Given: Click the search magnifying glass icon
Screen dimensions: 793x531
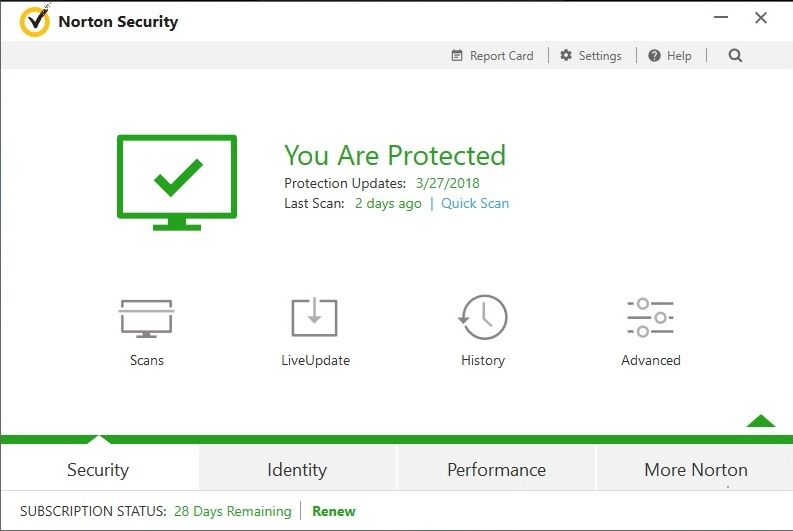Looking at the screenshot, I should 735,55.
